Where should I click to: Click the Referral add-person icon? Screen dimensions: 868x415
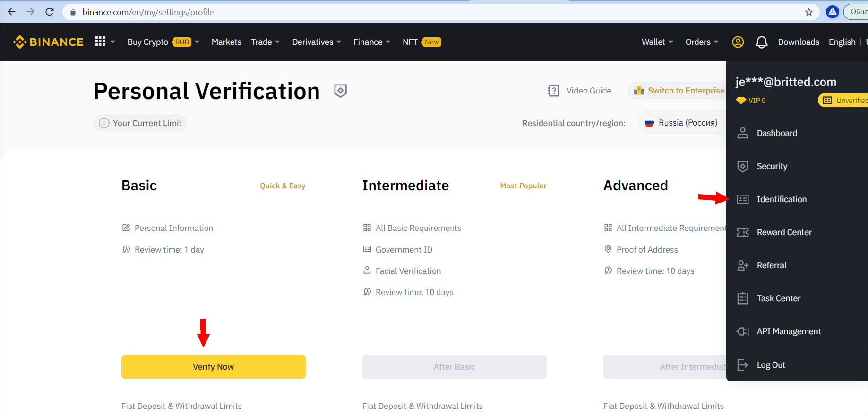coord(743,265)
